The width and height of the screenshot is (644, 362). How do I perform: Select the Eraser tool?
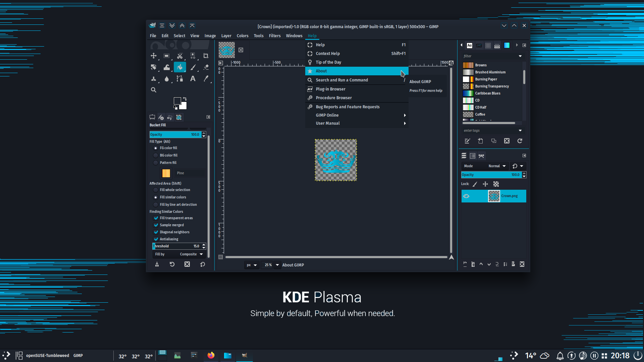(x=206, y=67)
